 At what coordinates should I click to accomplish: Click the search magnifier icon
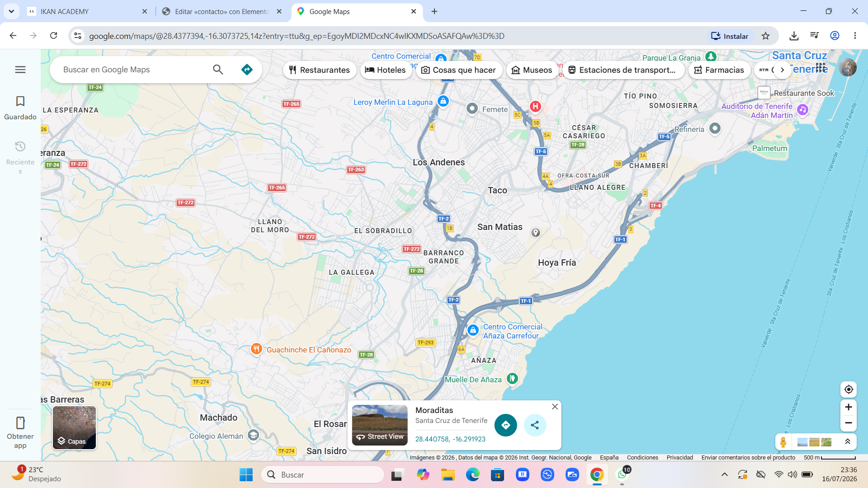[218, 70]
